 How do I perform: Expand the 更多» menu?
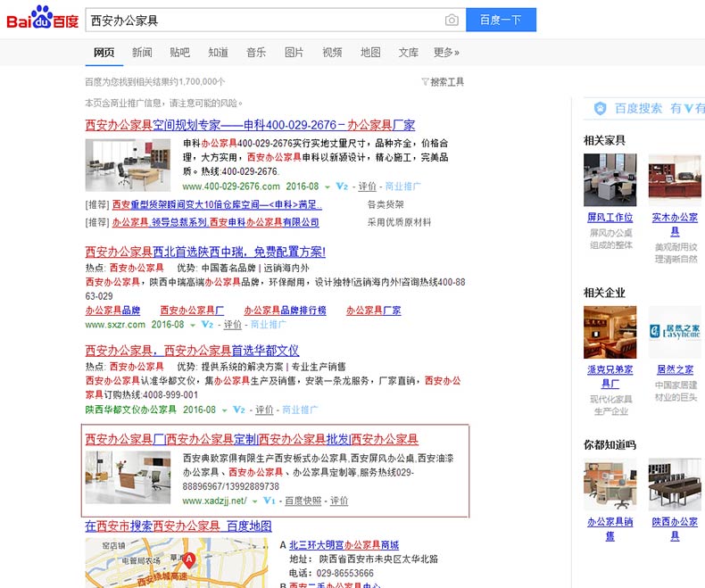446,53
